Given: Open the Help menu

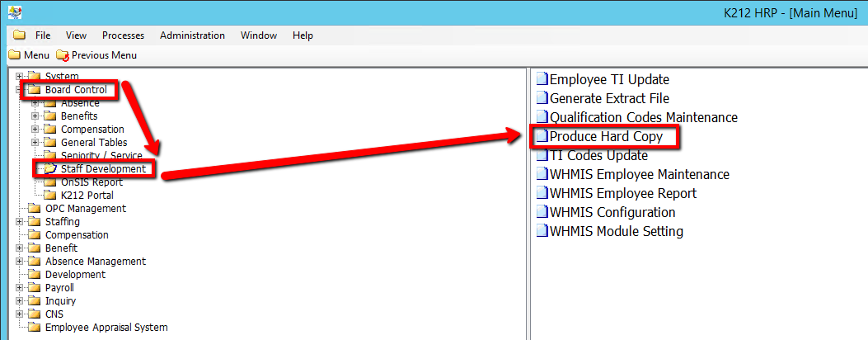Looking at the screenshot, I should coord(303,35).
